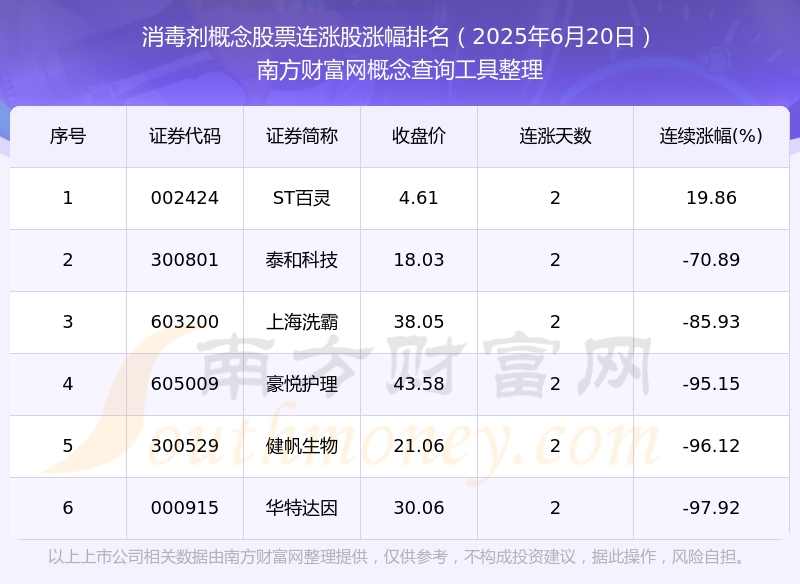
Task: Select stock name '泰和科技'
Action: [302, 260]
